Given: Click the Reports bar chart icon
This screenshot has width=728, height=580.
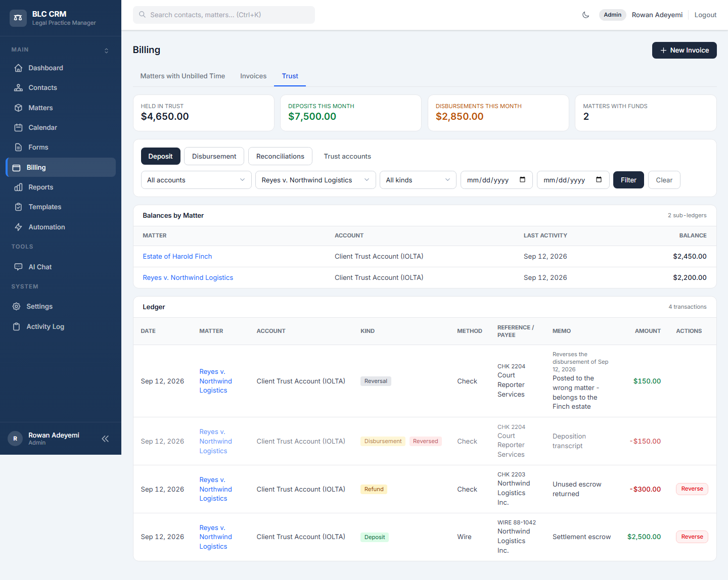Looking at the screenshot, I should (x=18, y=187).
